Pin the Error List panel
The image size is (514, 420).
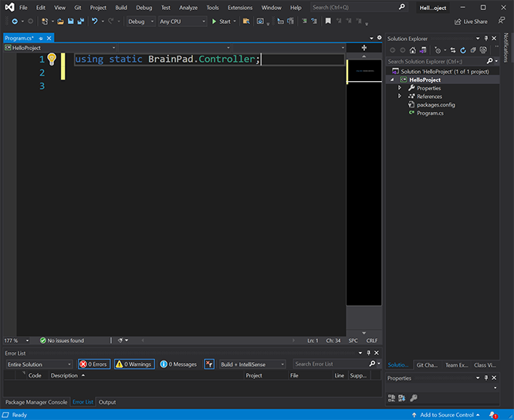368,353
